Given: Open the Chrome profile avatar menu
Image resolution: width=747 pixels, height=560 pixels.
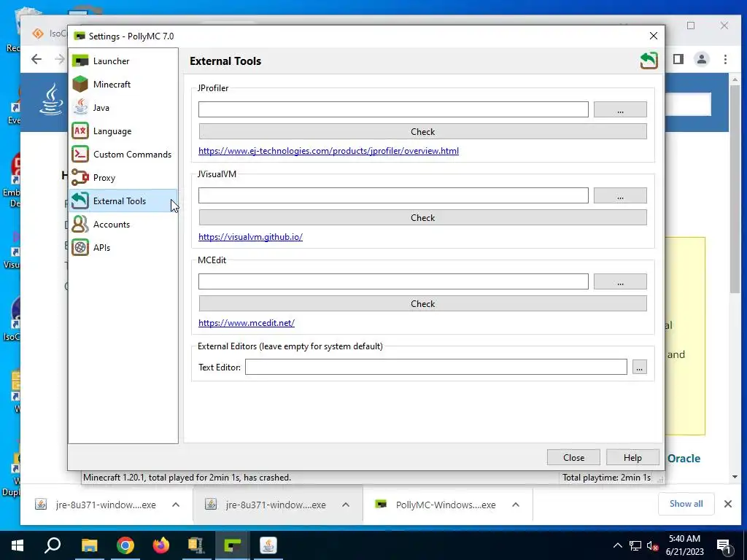Looking at the screenshot, I should point(701,59).
